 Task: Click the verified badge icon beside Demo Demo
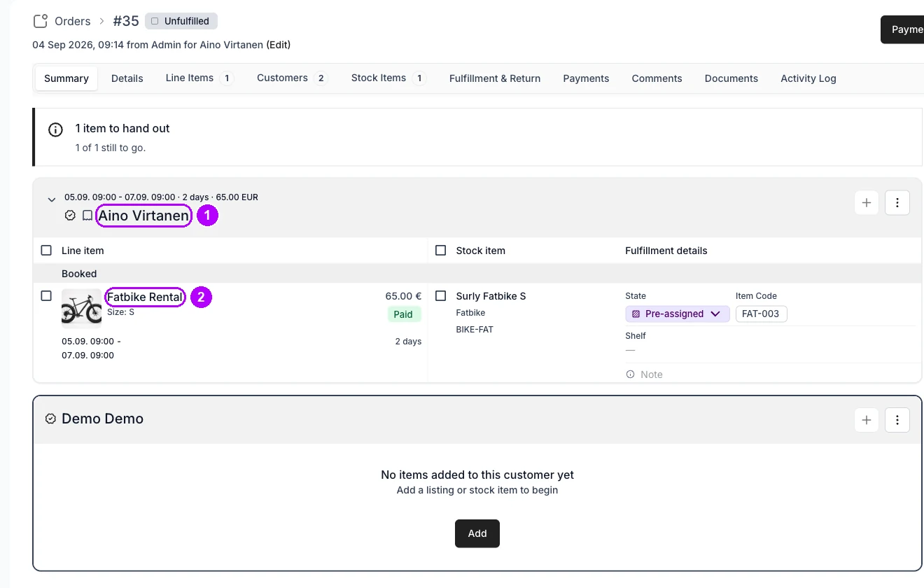[x=50, y=419]
